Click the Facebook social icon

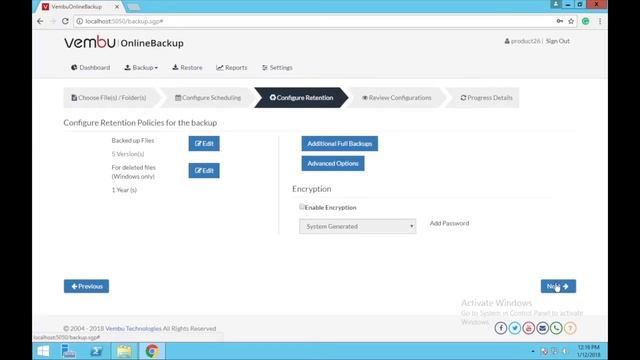(501, 328)
